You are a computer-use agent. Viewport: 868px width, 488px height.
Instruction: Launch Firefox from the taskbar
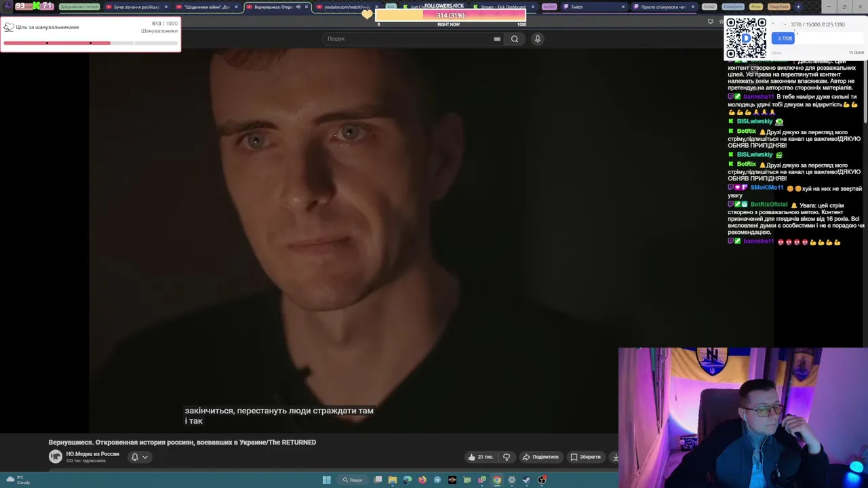click(422, 480)
